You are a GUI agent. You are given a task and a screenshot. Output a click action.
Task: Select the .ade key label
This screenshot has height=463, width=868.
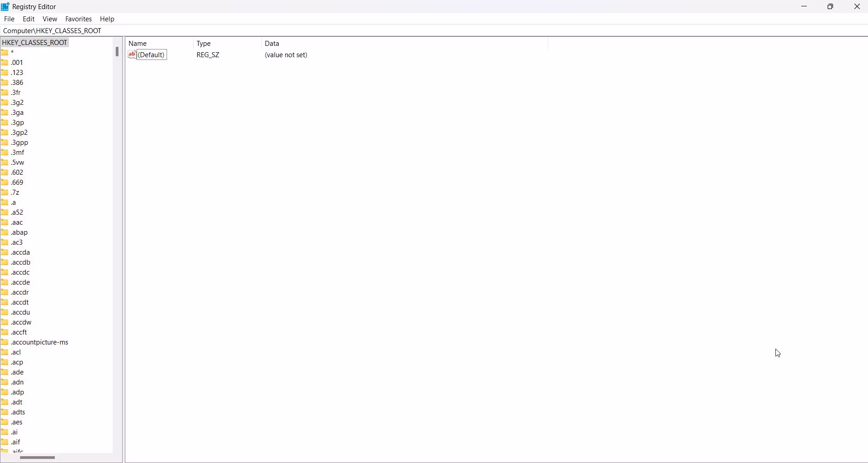[x=18, y=372]
